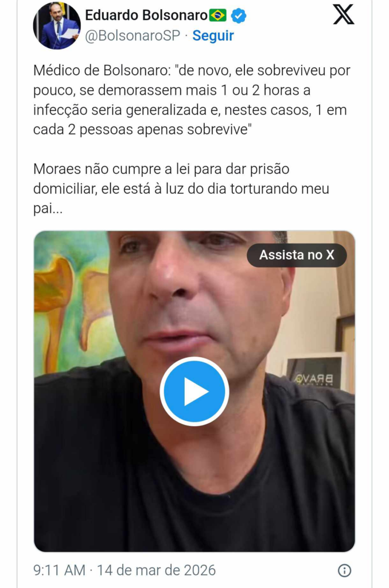Click the 9:11 AM time text
389x588 pixels.
(x=59, y=570)
